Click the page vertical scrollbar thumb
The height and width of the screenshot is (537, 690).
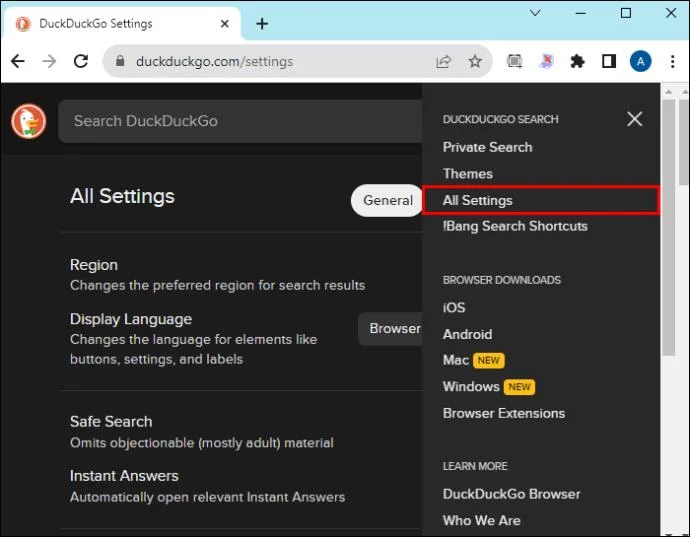pos(669,227)
